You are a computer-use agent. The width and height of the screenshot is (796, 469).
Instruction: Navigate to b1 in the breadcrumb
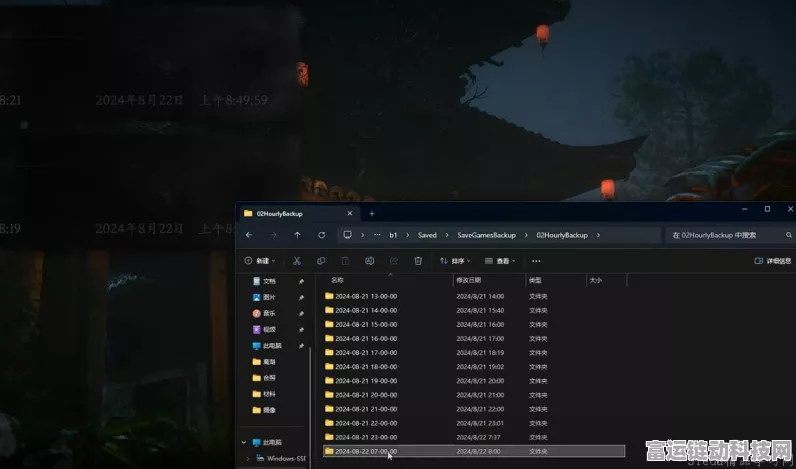pyautogui.click(x=393, y=235)
